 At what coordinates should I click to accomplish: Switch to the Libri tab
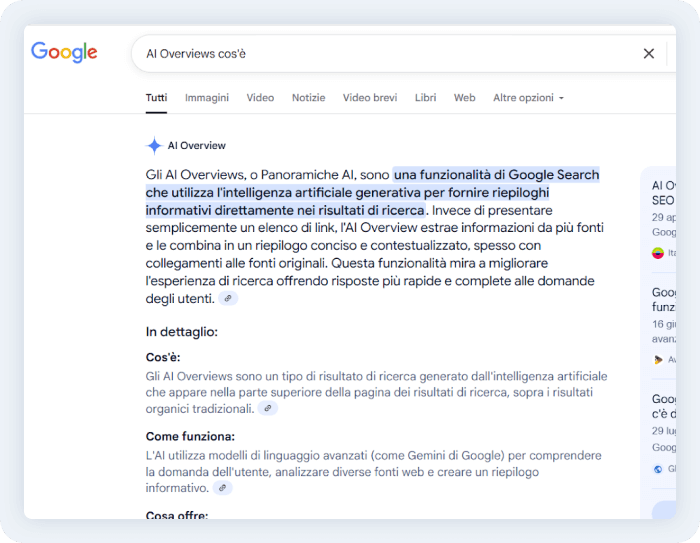(x=425, y=98)
